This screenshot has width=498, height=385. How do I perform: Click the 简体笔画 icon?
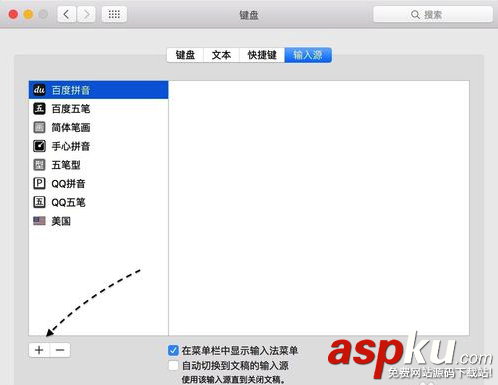point(39,127)
